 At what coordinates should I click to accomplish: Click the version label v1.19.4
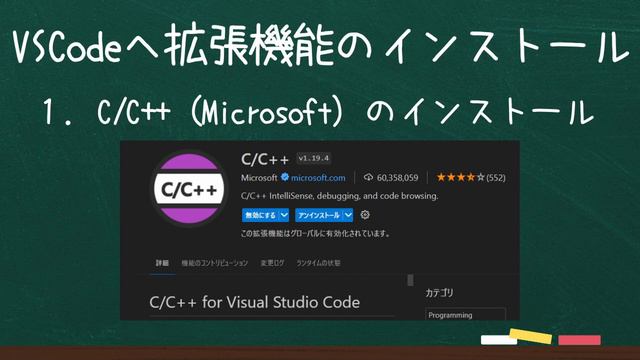(313, 158)
